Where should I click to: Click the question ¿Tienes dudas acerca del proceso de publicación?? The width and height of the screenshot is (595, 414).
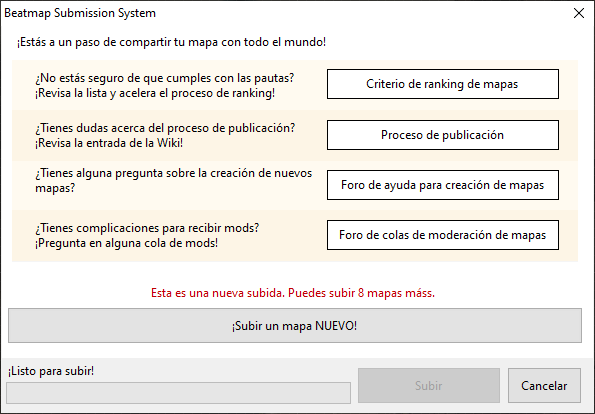165,128
